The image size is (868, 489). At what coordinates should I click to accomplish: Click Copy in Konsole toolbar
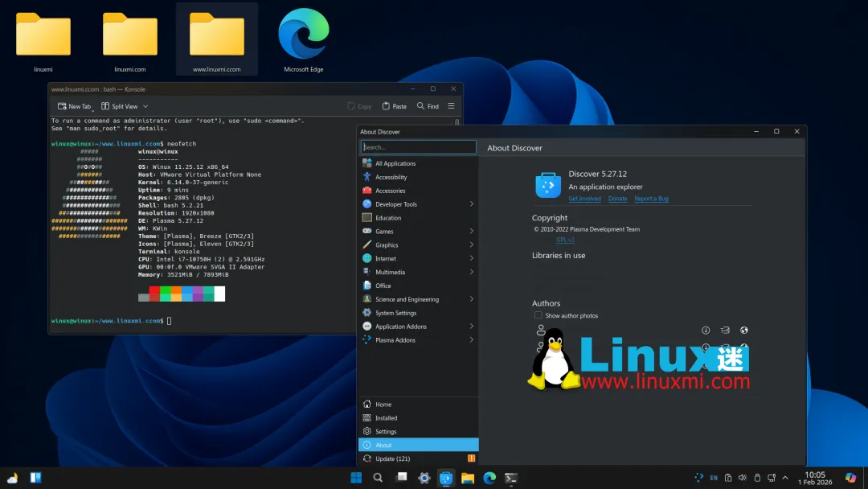pos(359,106)
